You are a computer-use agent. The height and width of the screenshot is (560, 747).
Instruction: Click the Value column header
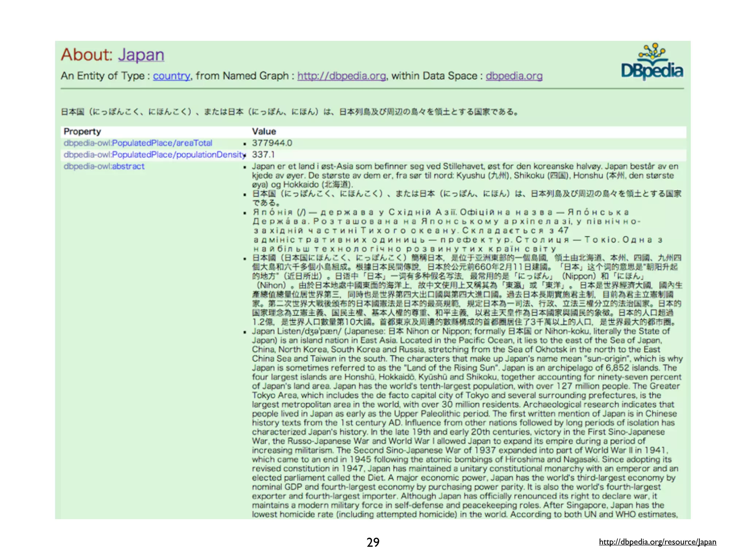(x=264, y=132)
